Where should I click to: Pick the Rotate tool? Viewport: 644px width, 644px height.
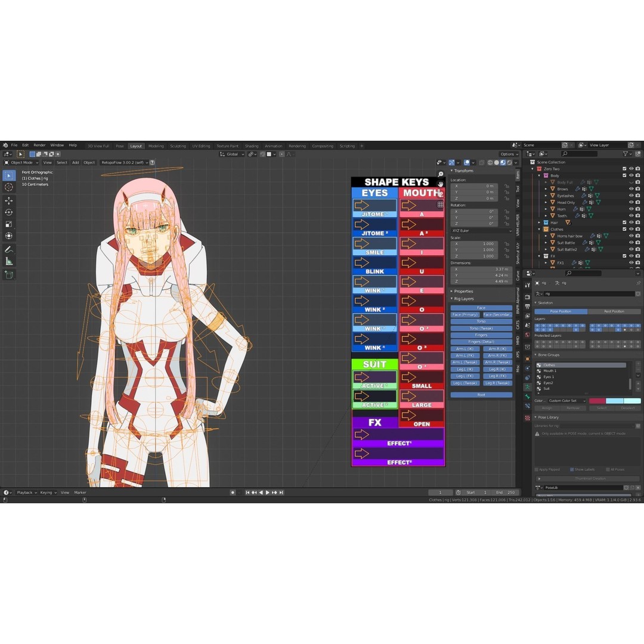(x=8, y=212)
